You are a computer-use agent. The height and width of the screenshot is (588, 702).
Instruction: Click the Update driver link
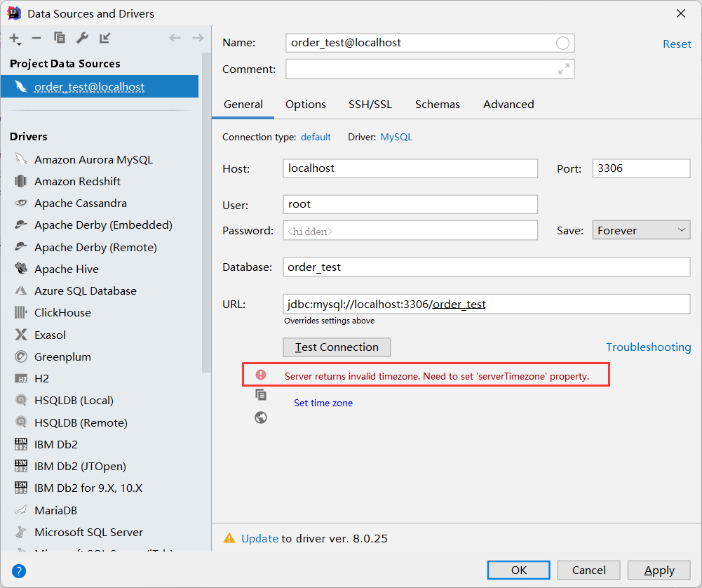click(x=259, y=538)
